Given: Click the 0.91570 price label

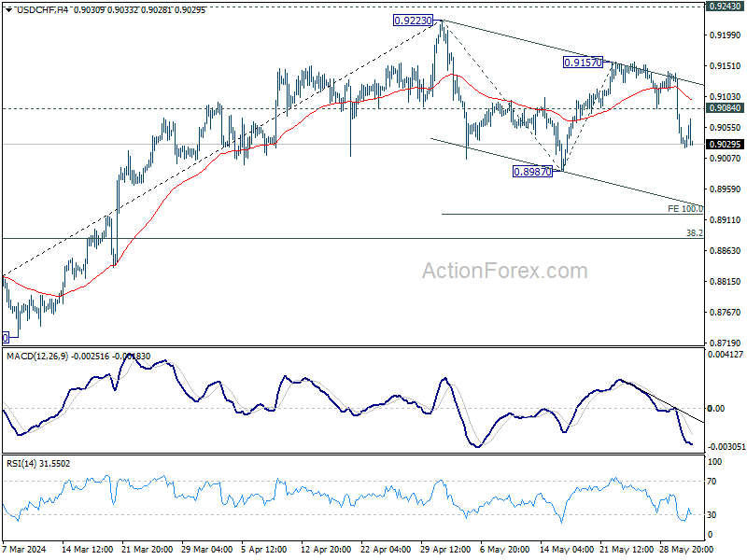Looking at the screenshot, I should [583, 62].
